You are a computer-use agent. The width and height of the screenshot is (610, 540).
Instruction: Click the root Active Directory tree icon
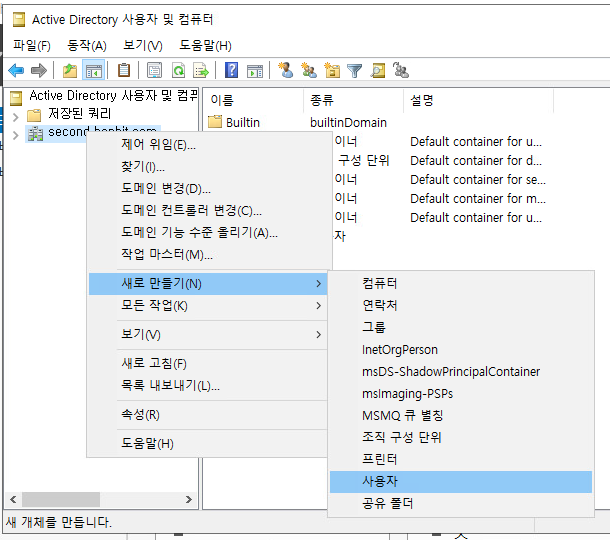click(x=16, y=98)
